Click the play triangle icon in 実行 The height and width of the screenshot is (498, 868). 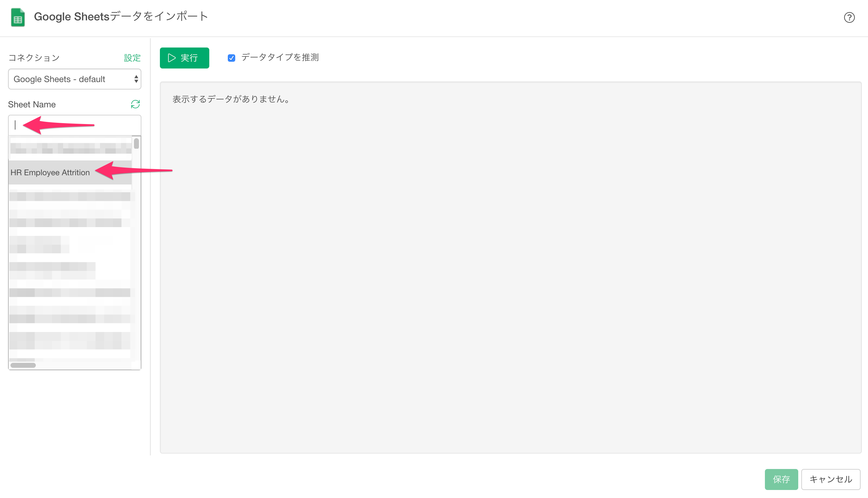click(x=172, y=58)
